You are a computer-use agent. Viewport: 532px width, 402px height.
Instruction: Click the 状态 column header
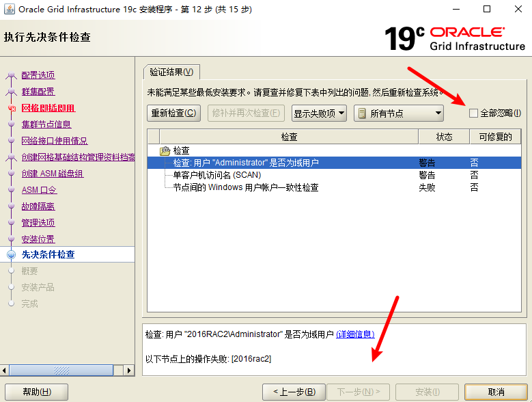(444, 137)
